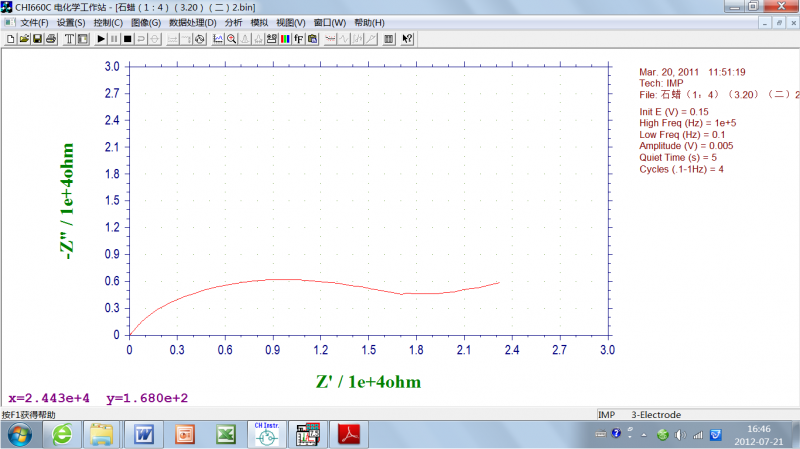The height and width of the screenshot is (449, 800).
Task: Open the 帮助(H) menu
Action: [369, 22]
